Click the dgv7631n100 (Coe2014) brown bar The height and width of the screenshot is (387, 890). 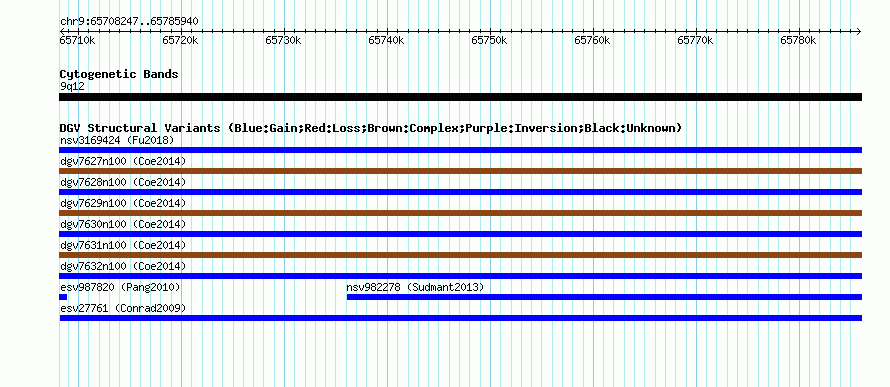(x=460, y=255)
